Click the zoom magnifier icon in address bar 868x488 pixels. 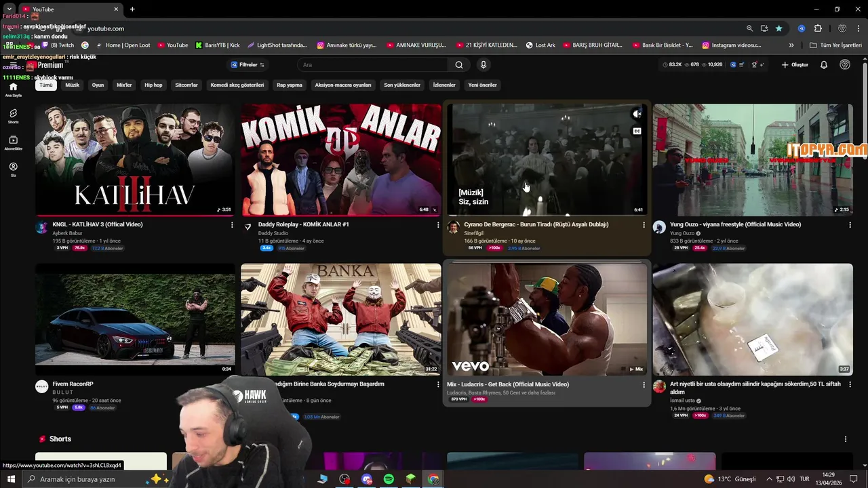pos(749,28)
